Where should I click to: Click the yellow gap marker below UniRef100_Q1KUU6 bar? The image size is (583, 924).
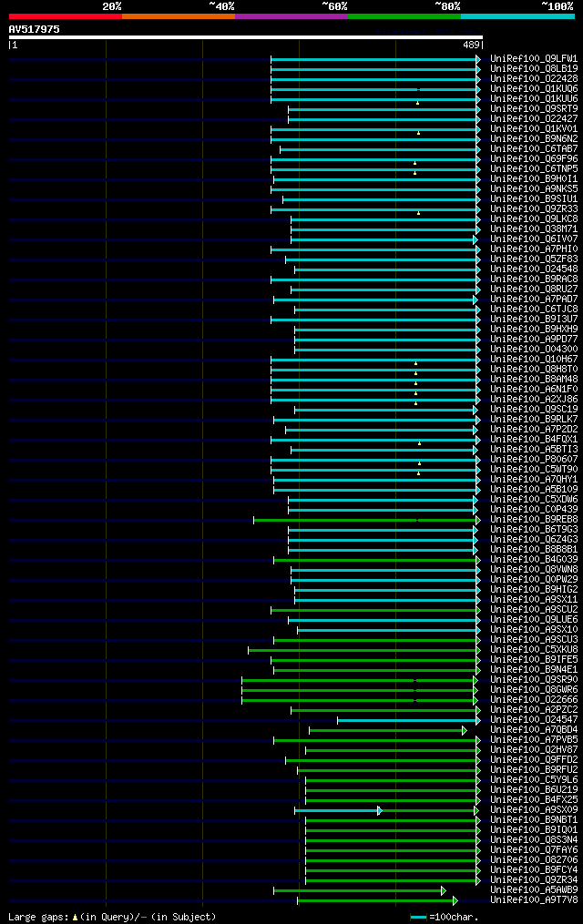click(x=418, y=103)
